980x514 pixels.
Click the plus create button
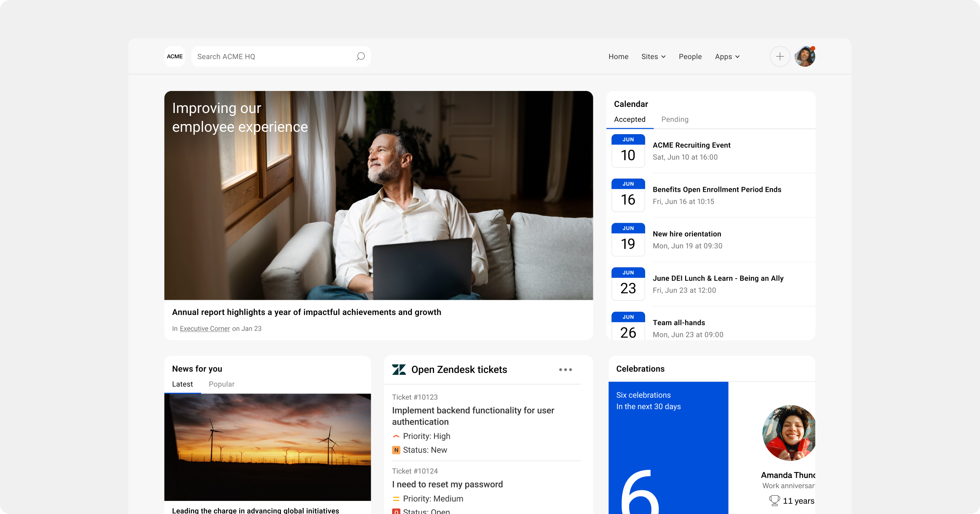click(780, 56)
